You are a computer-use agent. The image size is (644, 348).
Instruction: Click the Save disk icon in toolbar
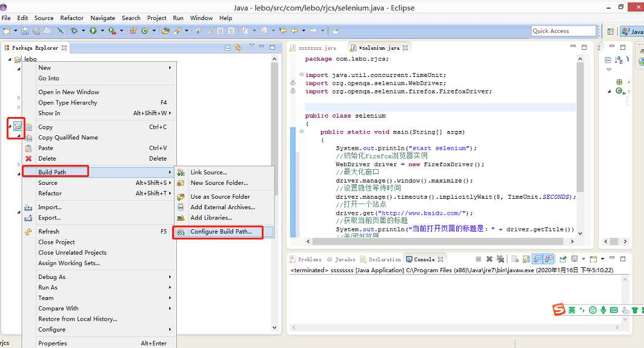[x=26, y=31]
